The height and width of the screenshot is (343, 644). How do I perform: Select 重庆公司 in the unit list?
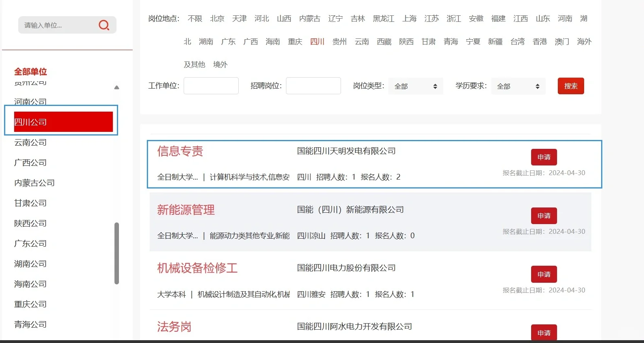pos(30,304)
